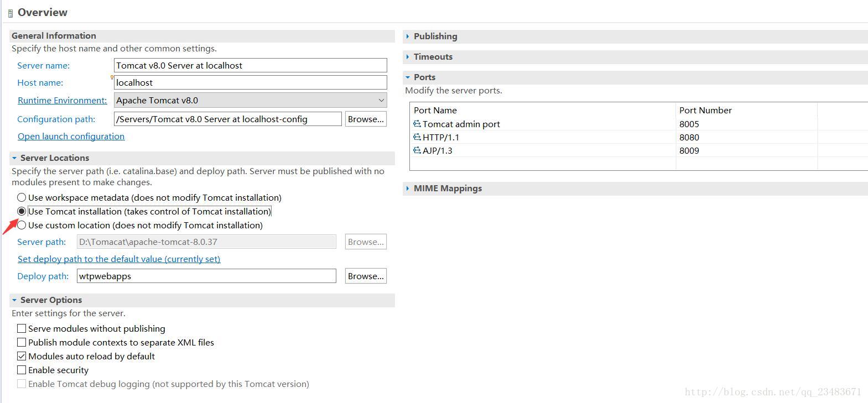Expand the MIME Mappings section
Viewport: 868px width, 403px height.
[408, 188]
